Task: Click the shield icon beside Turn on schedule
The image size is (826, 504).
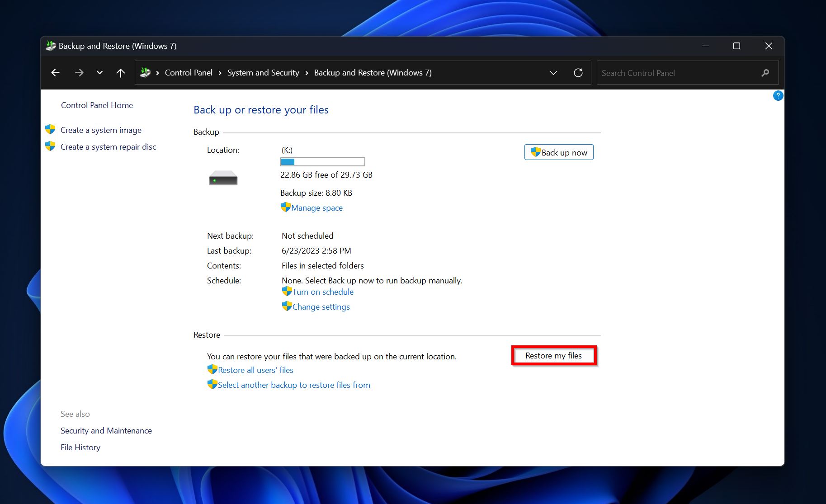Action: [x=287, y=291]
